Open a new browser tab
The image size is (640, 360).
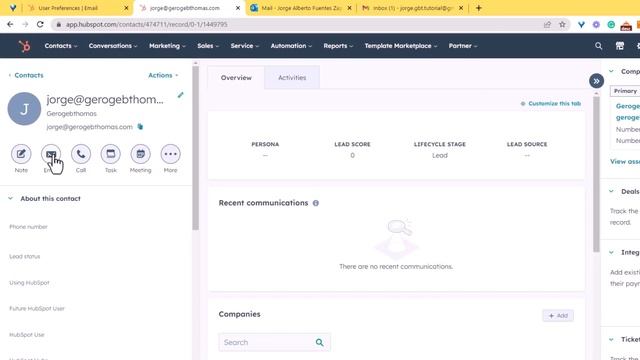pos(478,8)
